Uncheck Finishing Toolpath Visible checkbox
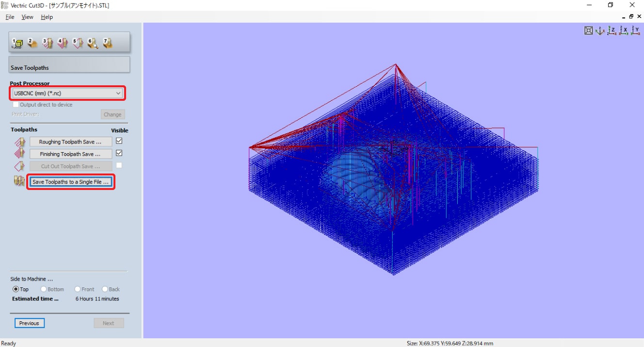 [119, 153]
